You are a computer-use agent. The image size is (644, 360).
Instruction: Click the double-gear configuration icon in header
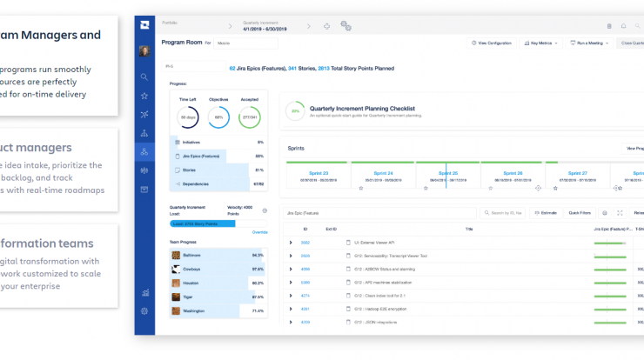345,26
